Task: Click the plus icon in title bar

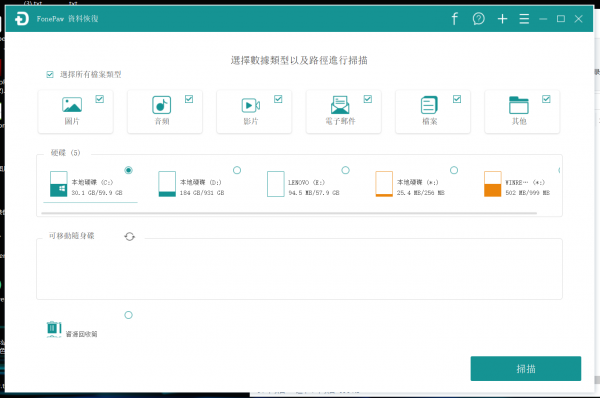Action: click(502, 19)
